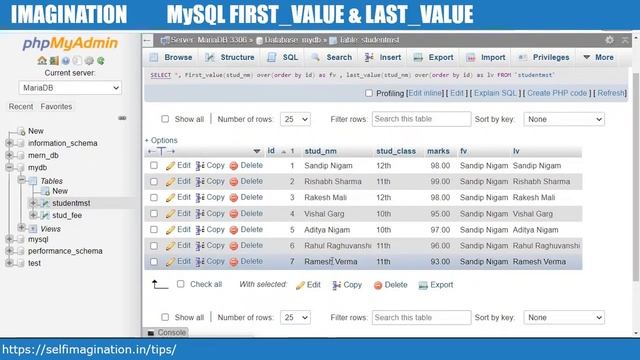Select row checkbox for Rishabh Sharma

[153, 182]
